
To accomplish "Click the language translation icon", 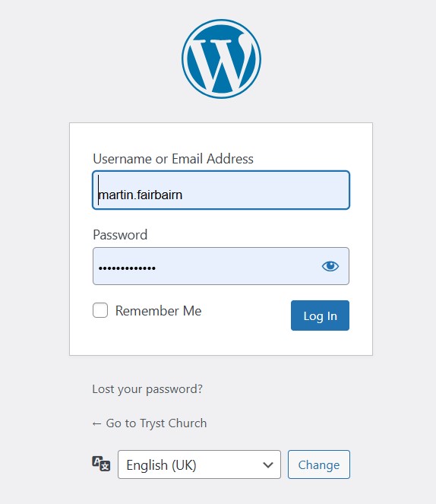I will [101, 464].
